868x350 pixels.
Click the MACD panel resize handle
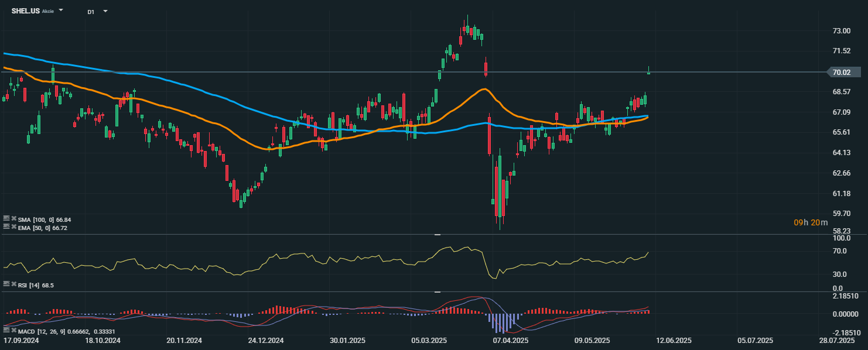[x=437, y=291]
